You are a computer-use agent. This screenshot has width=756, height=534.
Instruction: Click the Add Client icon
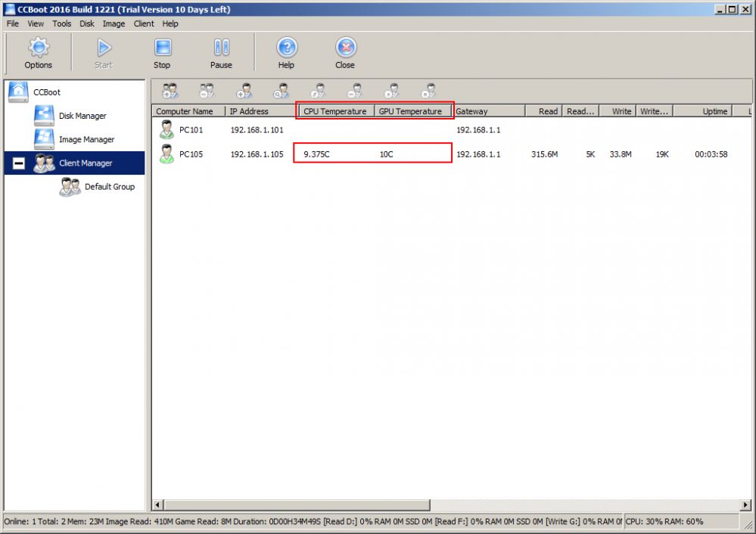coord(244,91)
